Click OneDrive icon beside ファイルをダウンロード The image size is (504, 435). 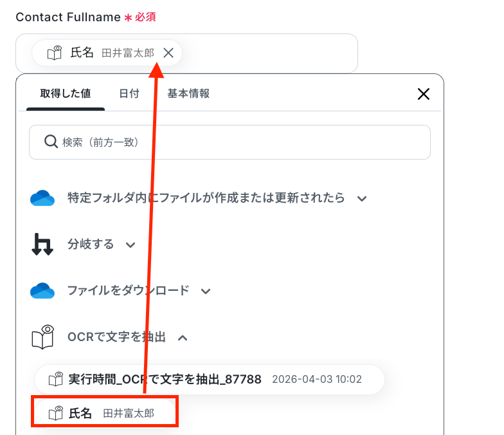[x=42, y=291]
